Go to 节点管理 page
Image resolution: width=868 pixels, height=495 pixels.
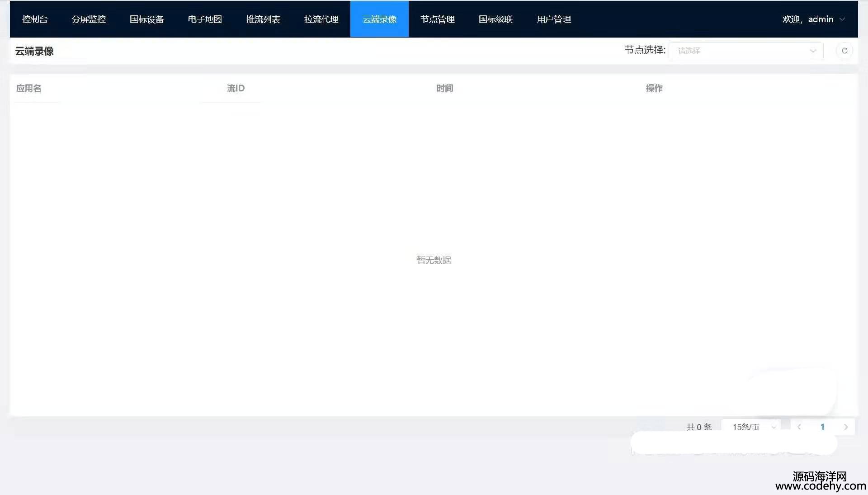point(438,19)
